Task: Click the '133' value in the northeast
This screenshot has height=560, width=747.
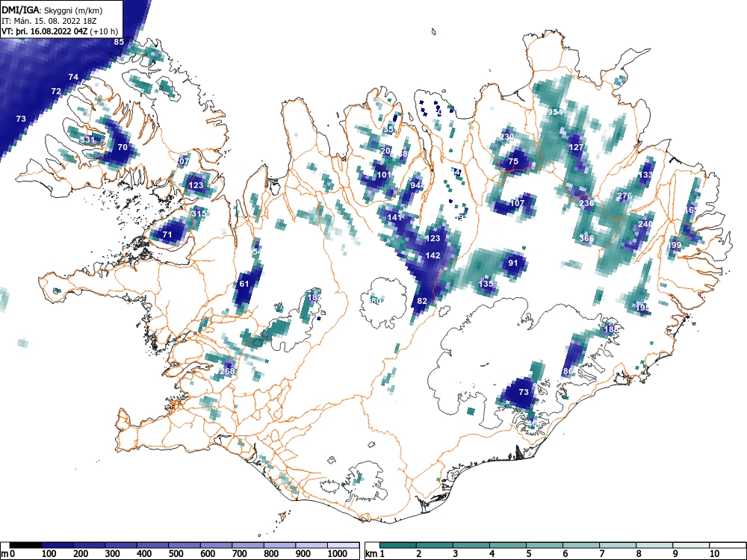Action: [645, 175]
